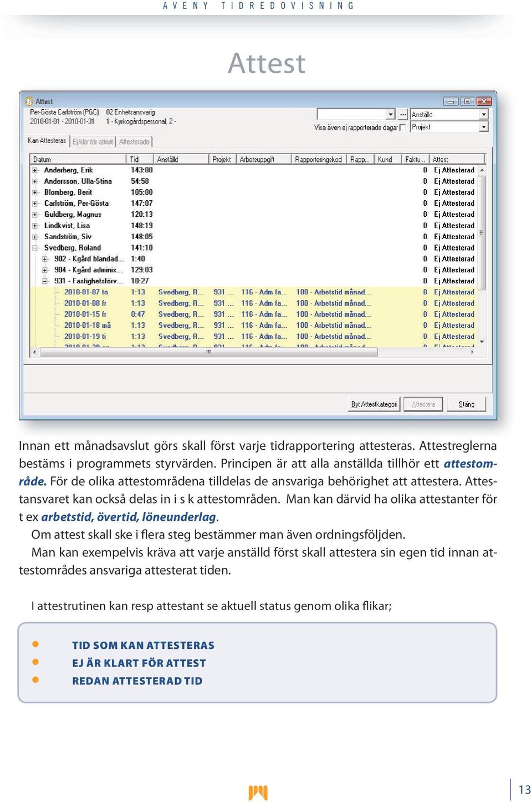Click the Attest window title icon

coord(29,101)
